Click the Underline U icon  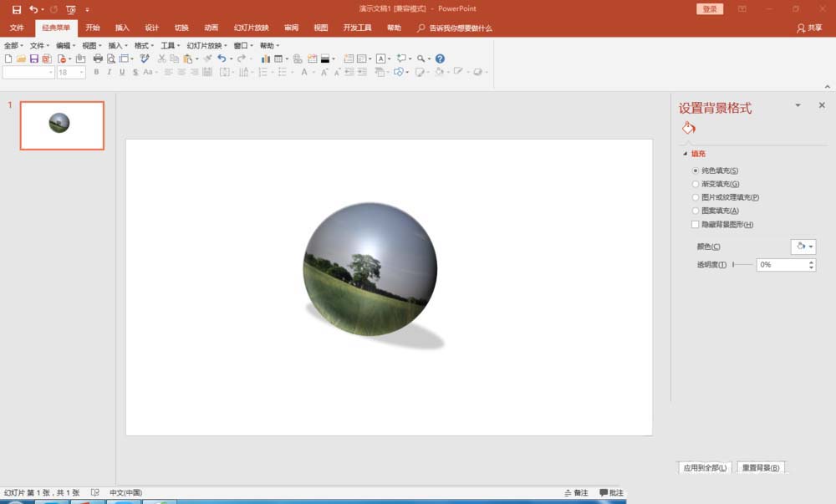click(x=122, y=72)
